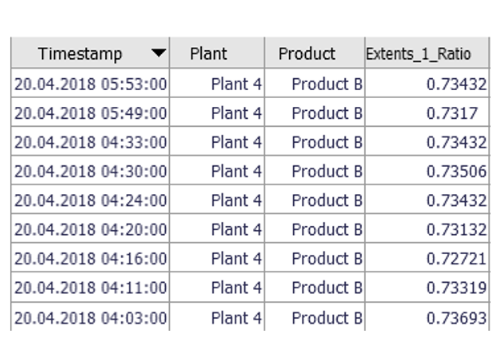Click the ratio value 0.73693
500x360 pixels.
456,318
